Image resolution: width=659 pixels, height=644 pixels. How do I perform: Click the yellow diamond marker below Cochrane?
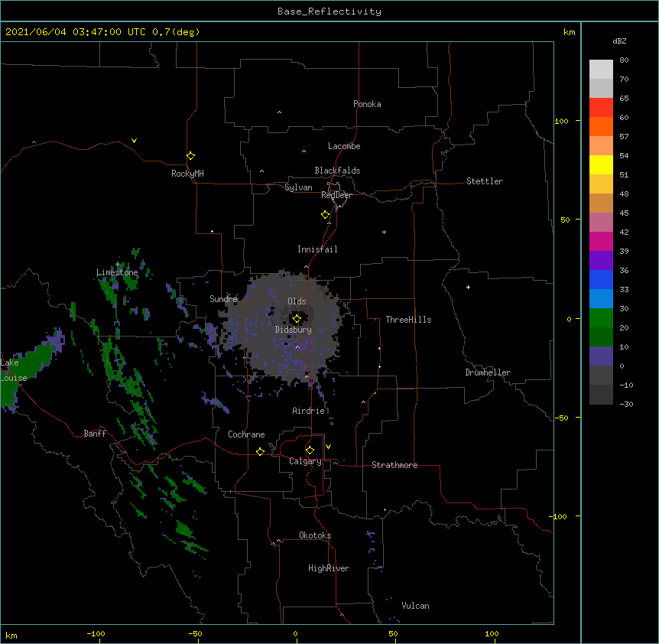click(x=260, y=451)
